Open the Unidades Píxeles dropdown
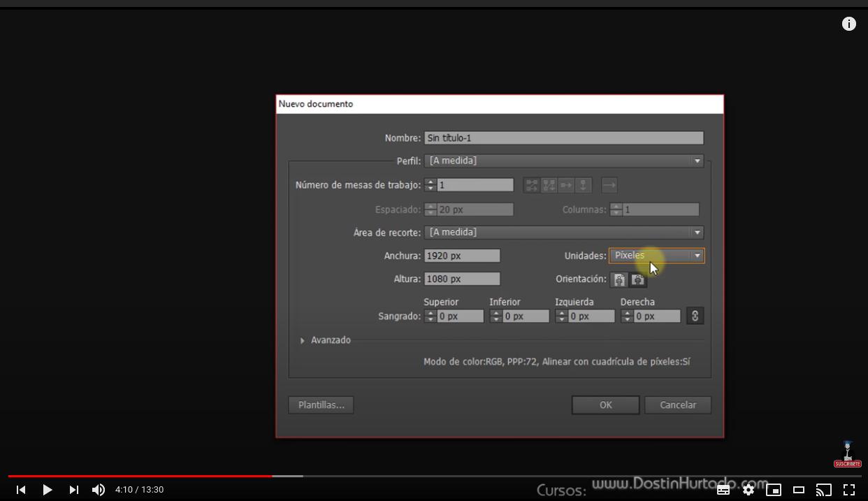The height and width of the screenshot is (501, 868). [657, 256]
